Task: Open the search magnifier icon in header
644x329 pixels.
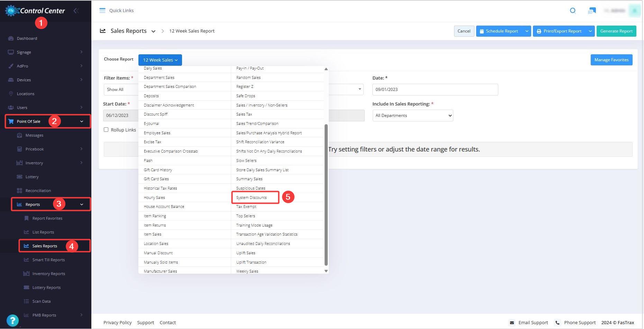Action: click(573, 11)
